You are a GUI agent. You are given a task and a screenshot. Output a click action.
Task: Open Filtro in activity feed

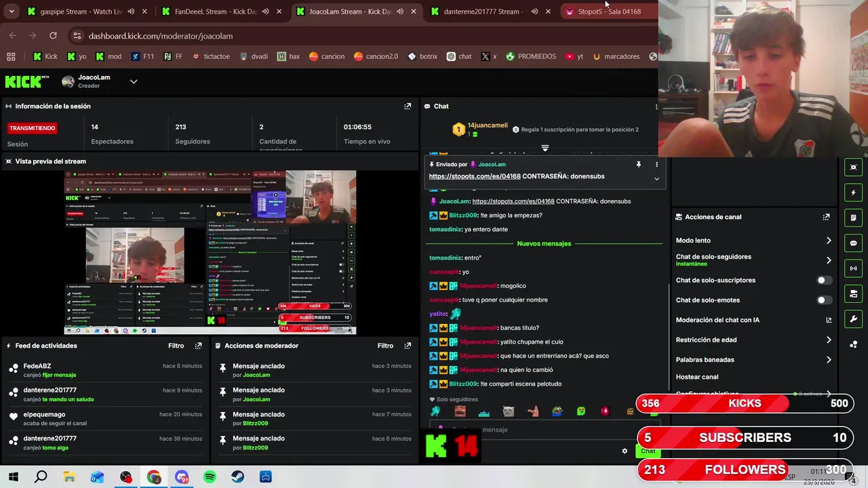[176, 346]
